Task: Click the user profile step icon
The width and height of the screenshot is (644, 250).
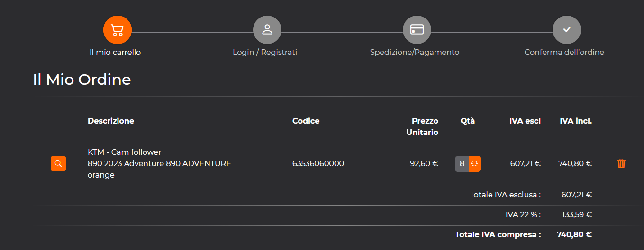Action: (x=267, y=29)
